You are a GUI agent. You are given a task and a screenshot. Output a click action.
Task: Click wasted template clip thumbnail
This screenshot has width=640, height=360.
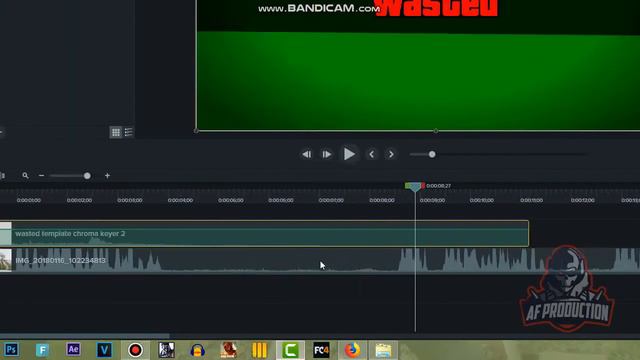5,233
